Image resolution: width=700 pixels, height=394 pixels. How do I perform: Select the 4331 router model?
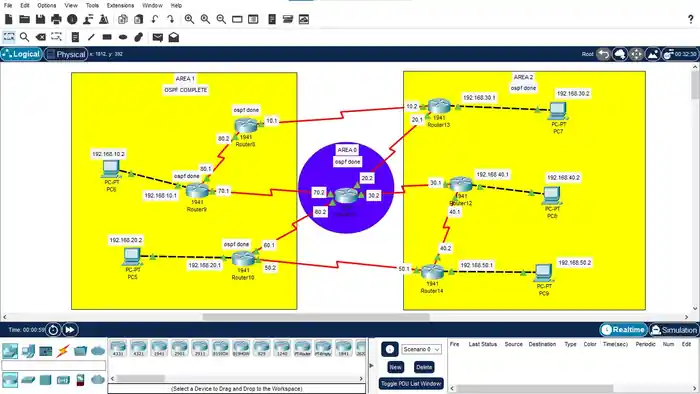[118, 348]
